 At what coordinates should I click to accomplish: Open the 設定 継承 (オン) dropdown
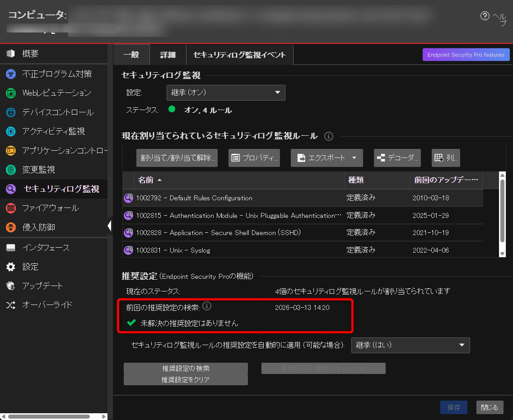click(226, 92)
